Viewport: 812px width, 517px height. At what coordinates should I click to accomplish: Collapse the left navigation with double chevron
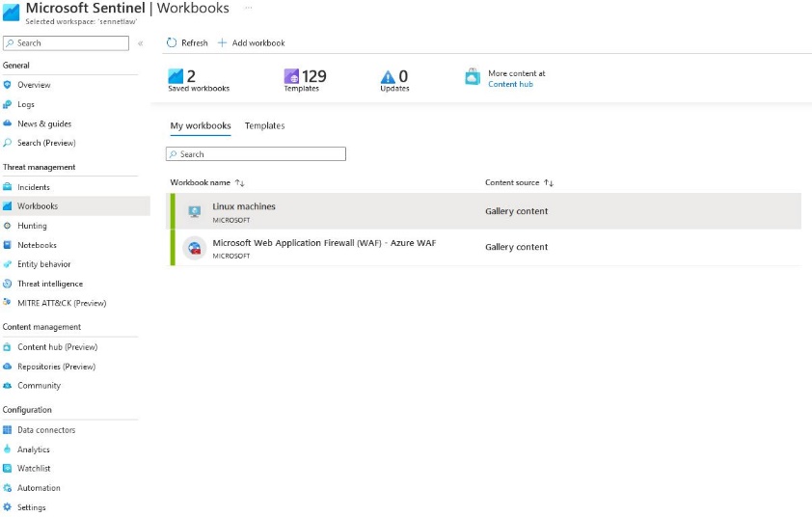click(140, 43)
